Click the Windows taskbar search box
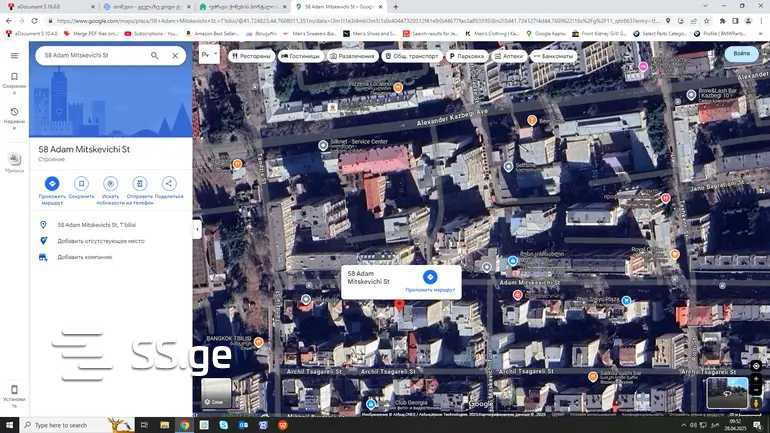770x433 pixels. coord(75,425)
